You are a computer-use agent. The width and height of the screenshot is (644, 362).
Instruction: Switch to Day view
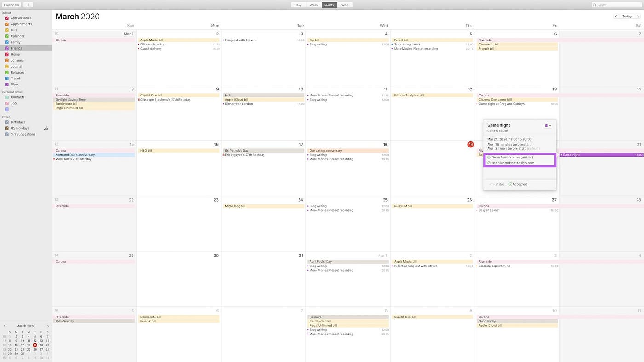(299, 5)
